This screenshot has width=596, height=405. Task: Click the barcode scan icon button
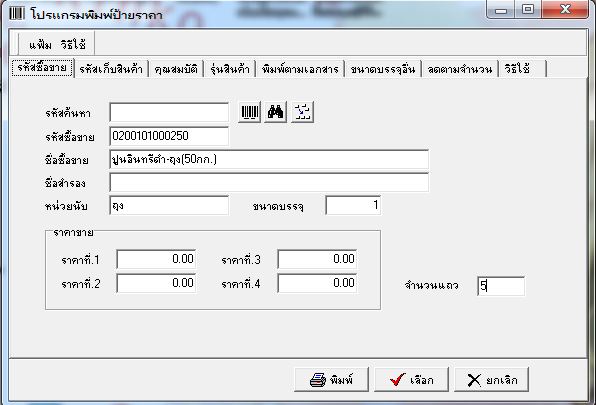[x=249, y=112]
